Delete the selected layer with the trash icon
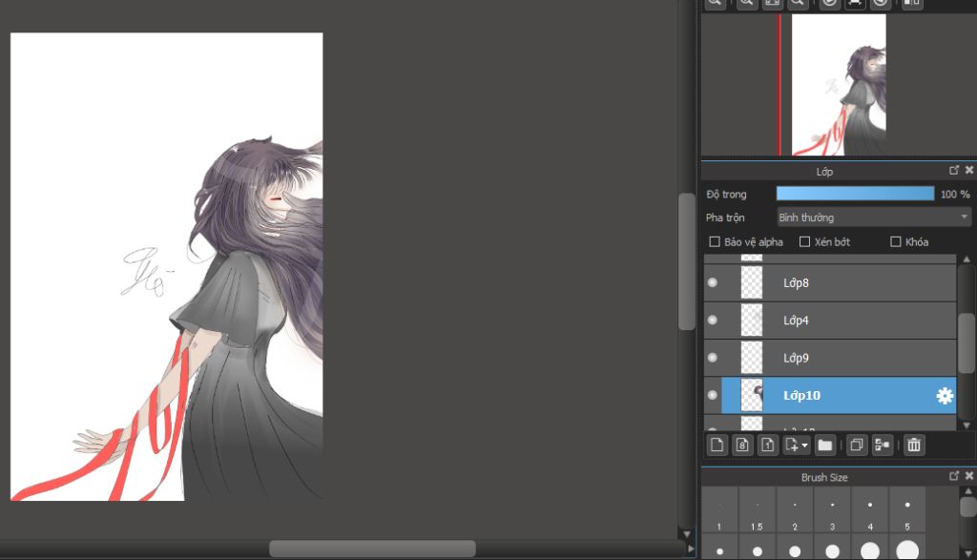Image resolution: width=977 pixels, height=560 pixels. [914, 445]
